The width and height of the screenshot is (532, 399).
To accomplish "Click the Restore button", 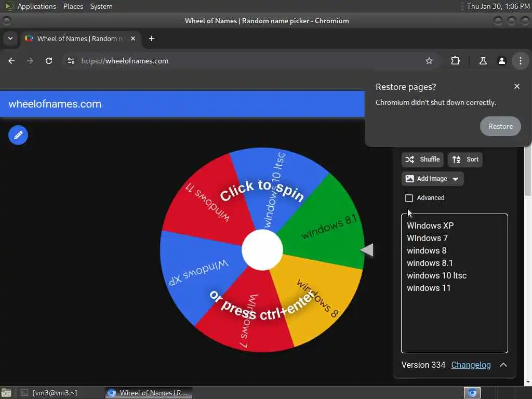I will click(x=500, y=126).
